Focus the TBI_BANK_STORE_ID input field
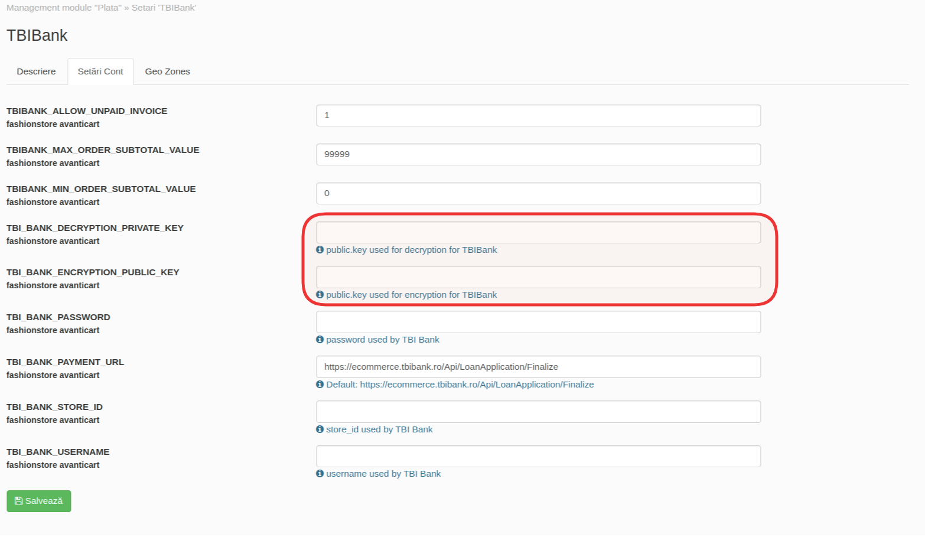925x560 pixels. [538, 412]
